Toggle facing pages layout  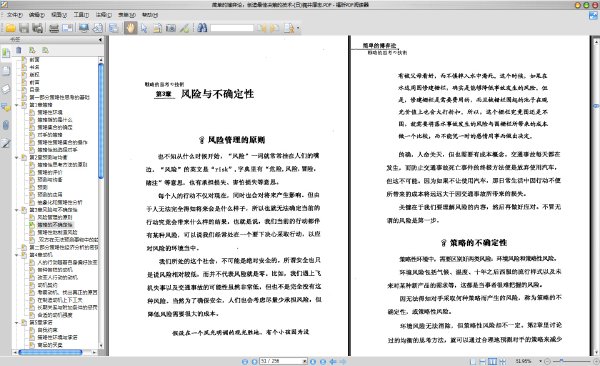click(x=492, y=361)
